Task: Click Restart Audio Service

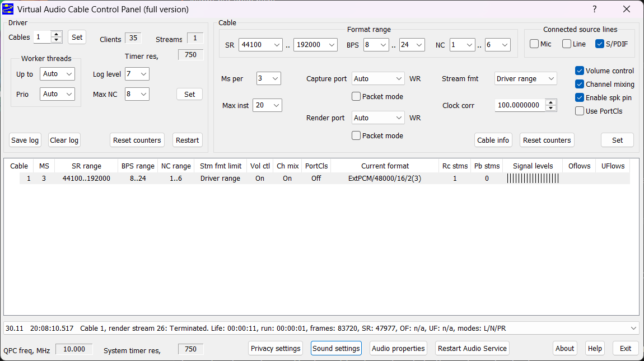Action: point(472,348)
